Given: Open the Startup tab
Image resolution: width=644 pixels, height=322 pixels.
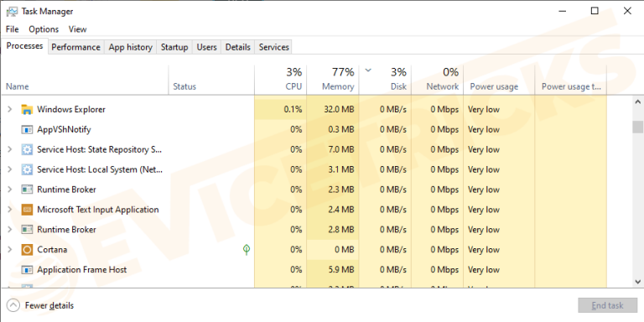Looking at the screenshot, I should click(174, 47).
